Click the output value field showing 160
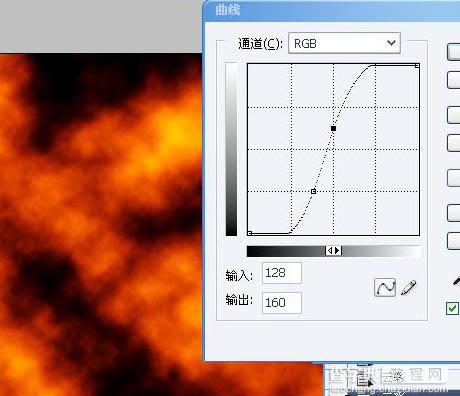Image resolution: width=460 pixels, height=396 pixels. pos(282,303)
